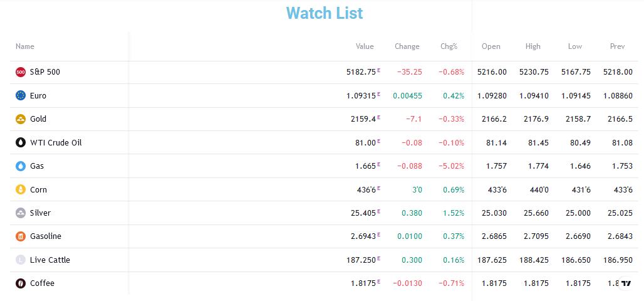Click the Gas blue flame icon

[x=21, y=166]
